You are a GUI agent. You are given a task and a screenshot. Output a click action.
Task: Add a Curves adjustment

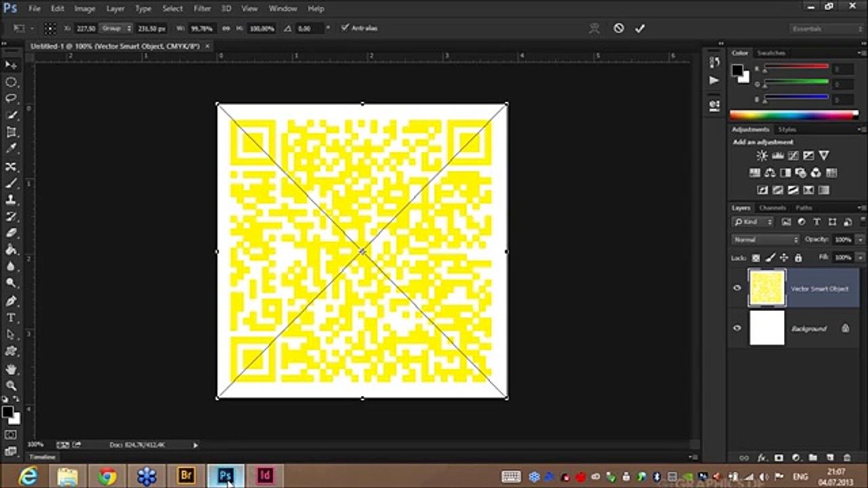coord(793,156)
